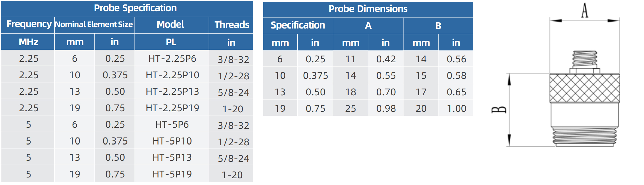The width and height of the screenshot is (644, 185).
Task: Select the HT-2.25P10 model cell
Action: point(172,75)
